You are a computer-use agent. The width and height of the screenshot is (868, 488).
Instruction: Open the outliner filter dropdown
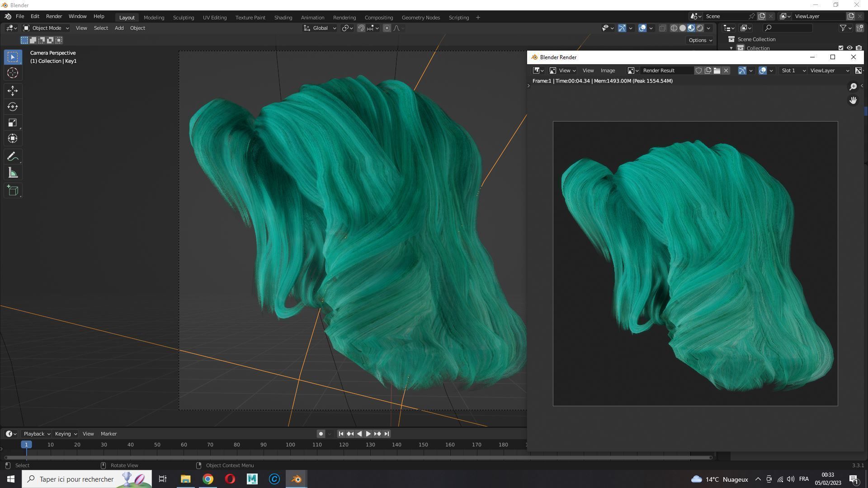click(x=845, y=28)
